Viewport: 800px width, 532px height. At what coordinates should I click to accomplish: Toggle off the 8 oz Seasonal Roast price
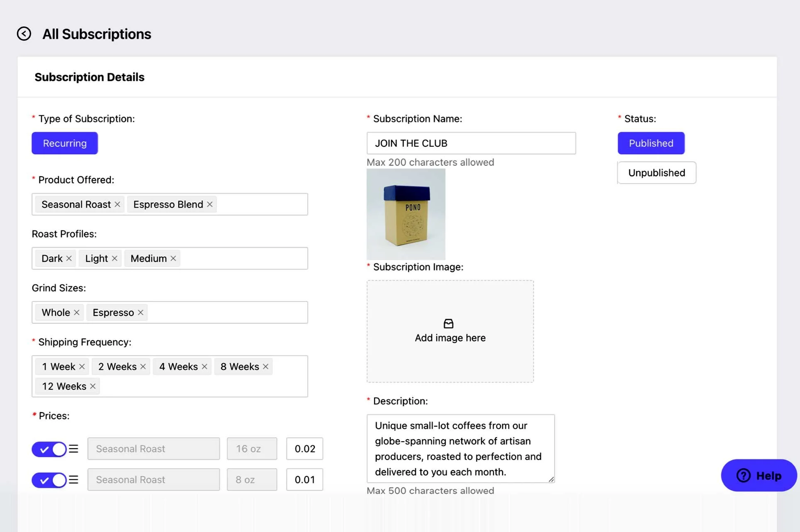click(49, 480)
